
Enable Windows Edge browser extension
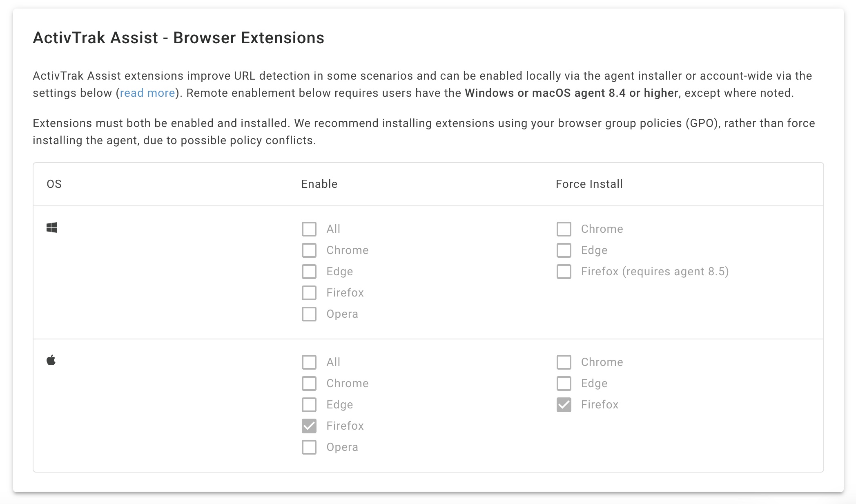(x=309, y=271)
